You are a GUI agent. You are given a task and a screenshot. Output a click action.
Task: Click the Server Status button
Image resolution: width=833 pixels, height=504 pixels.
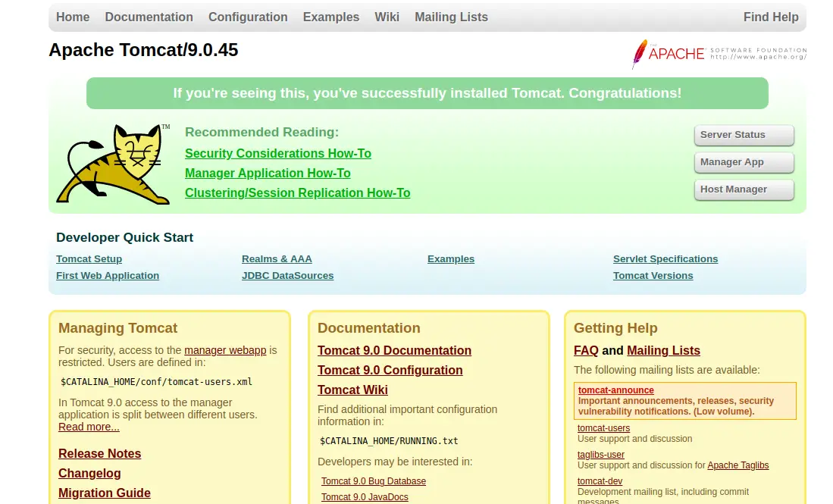coord(744,135)
